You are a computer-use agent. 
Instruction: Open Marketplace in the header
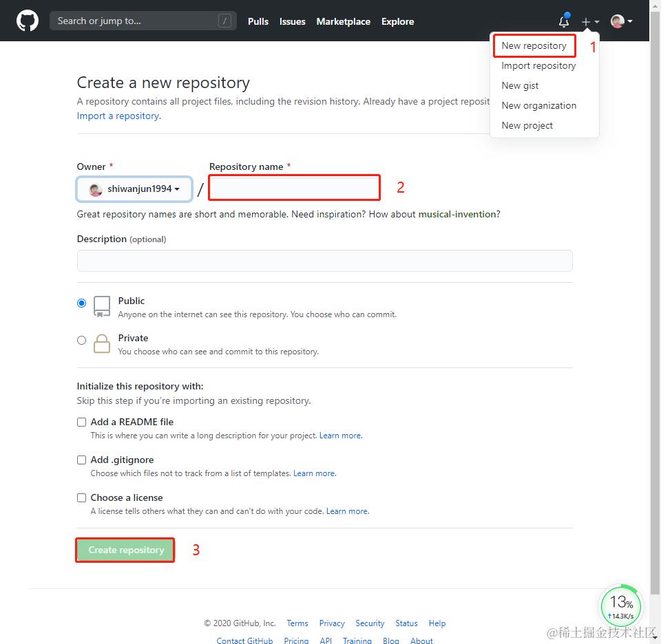343,21
